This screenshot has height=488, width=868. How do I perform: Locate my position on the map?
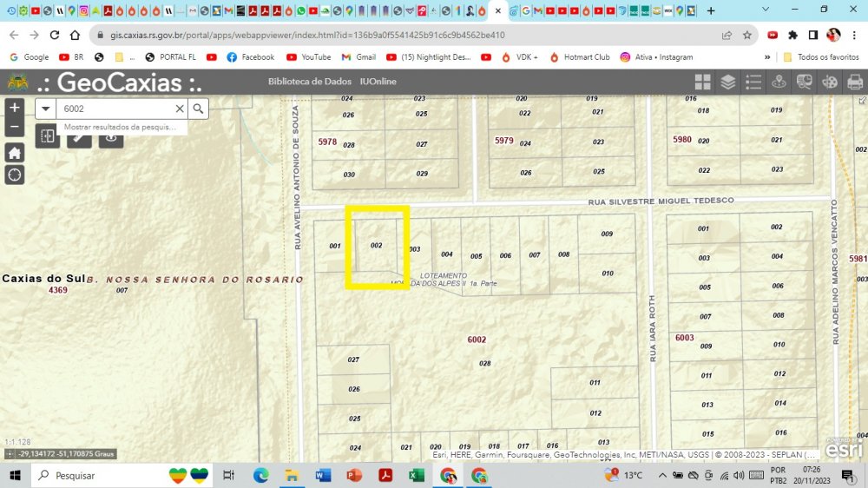point(14,175)
